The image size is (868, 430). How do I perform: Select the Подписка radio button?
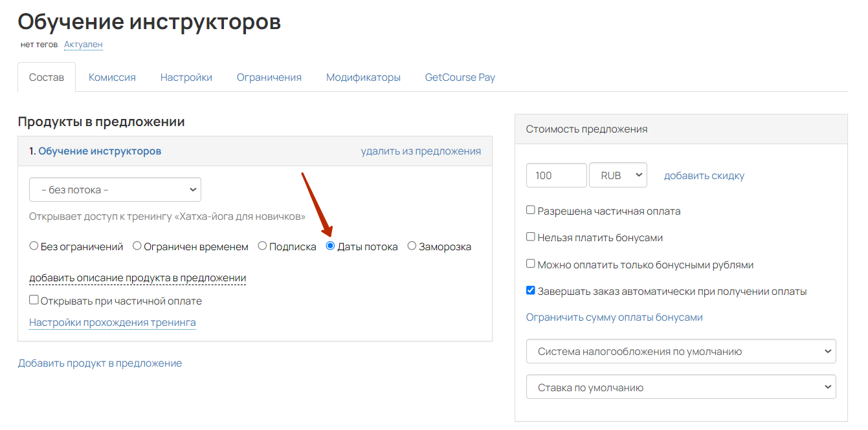click(x=262, y=246)
